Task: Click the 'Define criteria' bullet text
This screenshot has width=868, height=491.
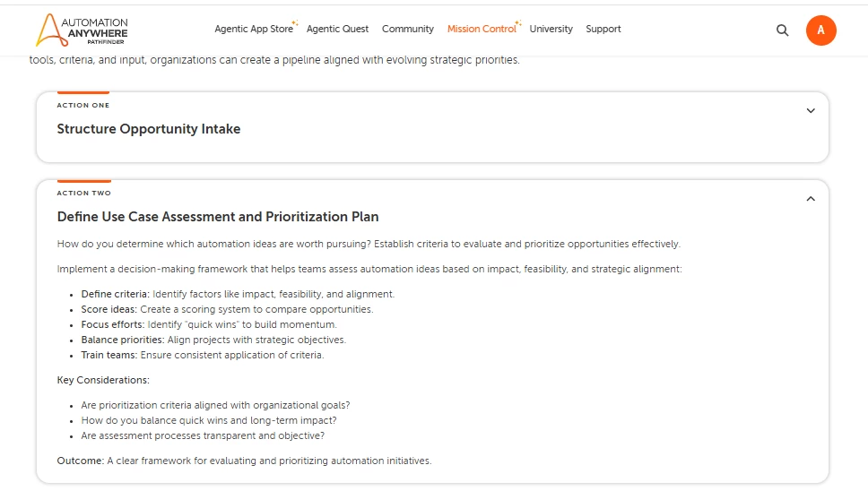Action: 238,294
